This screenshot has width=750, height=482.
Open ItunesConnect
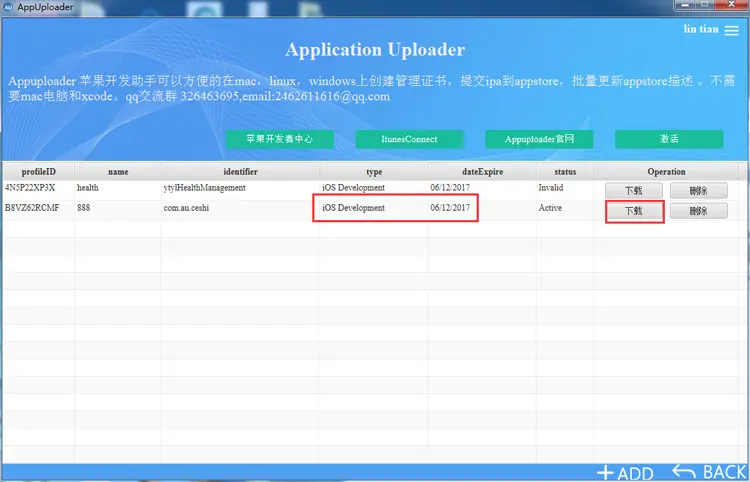coord(409,139)
